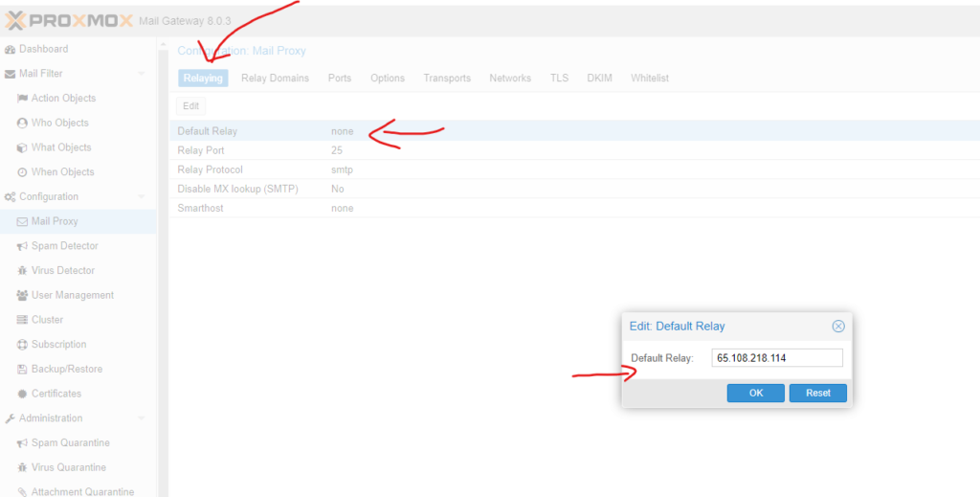Click the What Objects cube icon

click(x=22, y=147)
